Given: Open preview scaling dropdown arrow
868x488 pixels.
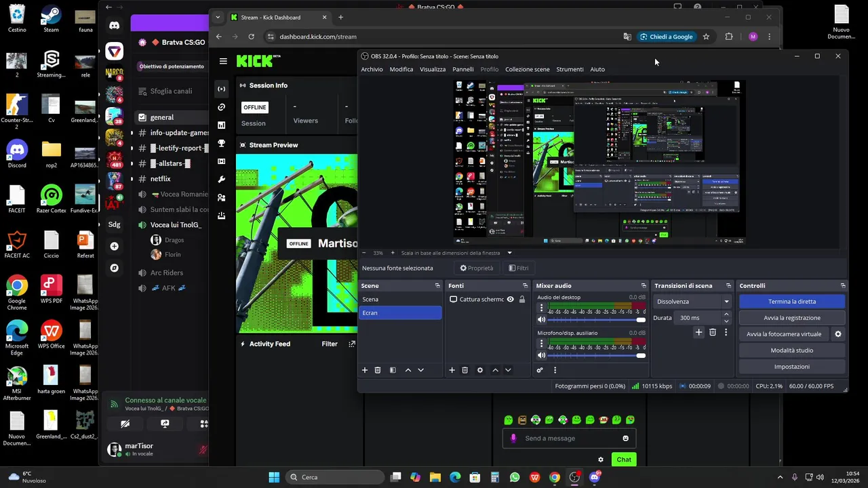Looking at the screenshot, I should [x=509, y=253].
